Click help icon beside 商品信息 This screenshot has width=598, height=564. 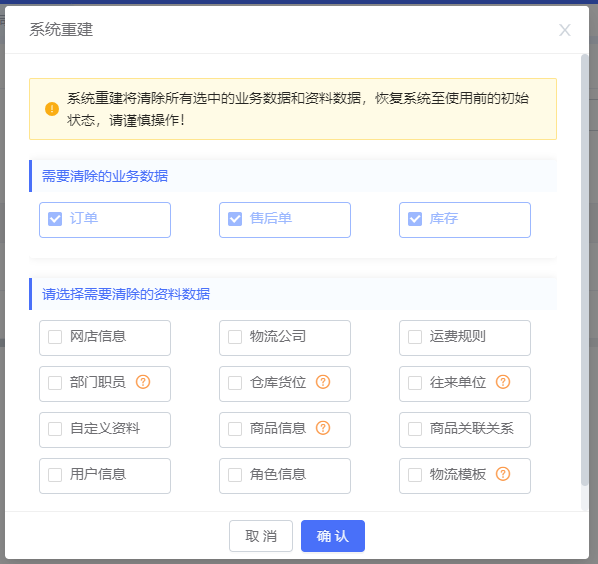coord(323,428)
